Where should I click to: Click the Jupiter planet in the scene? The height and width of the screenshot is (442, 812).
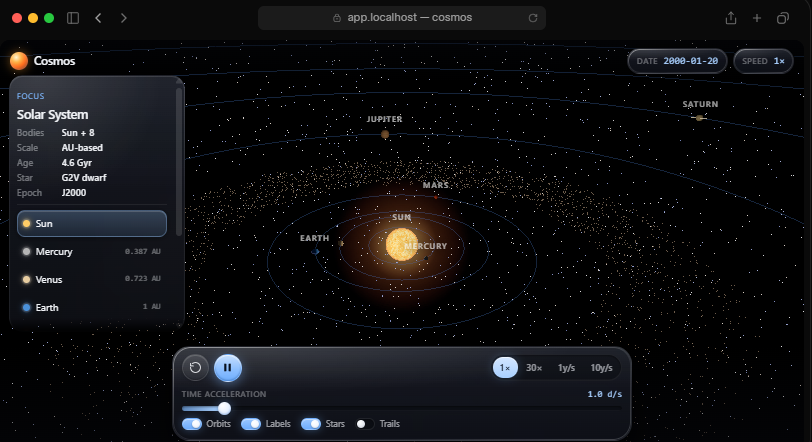click(x=385, y=135)
